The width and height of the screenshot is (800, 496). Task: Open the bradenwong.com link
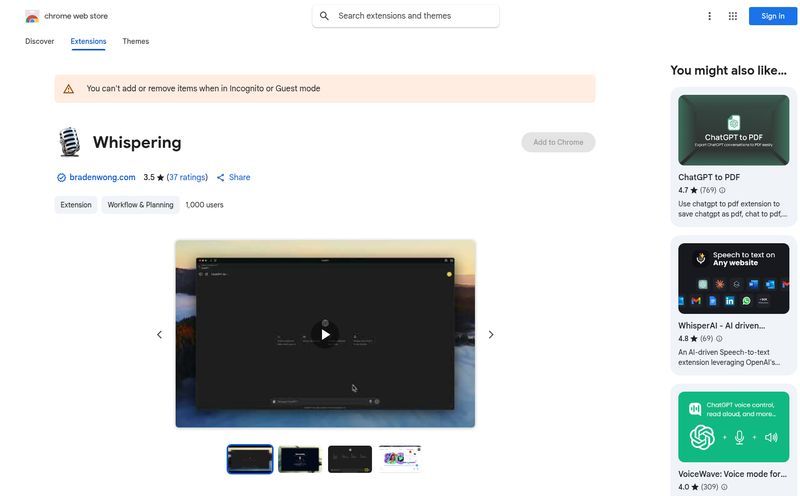click(102, 178)
